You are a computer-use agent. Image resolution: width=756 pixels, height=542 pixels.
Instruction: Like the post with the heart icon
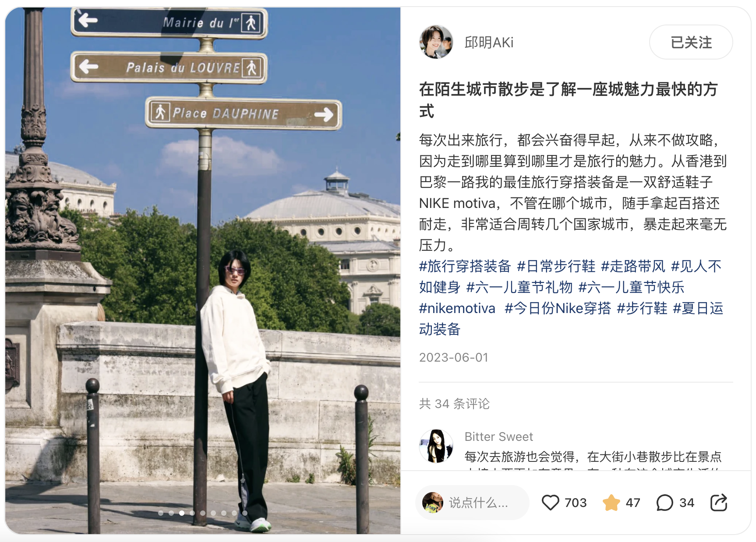pyautogui.click(x=551, y=503)
